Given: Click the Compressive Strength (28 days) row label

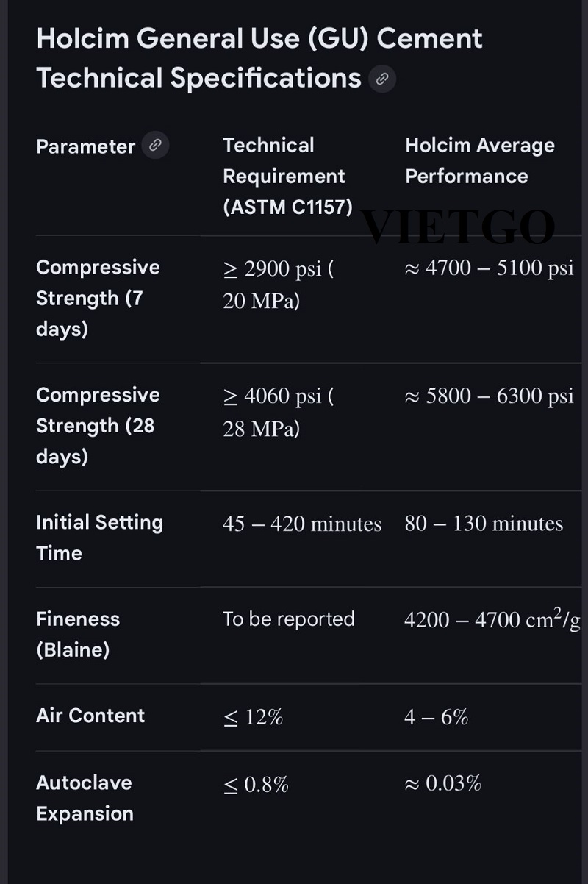Looking at the screenshot, I should pos(98,425).
